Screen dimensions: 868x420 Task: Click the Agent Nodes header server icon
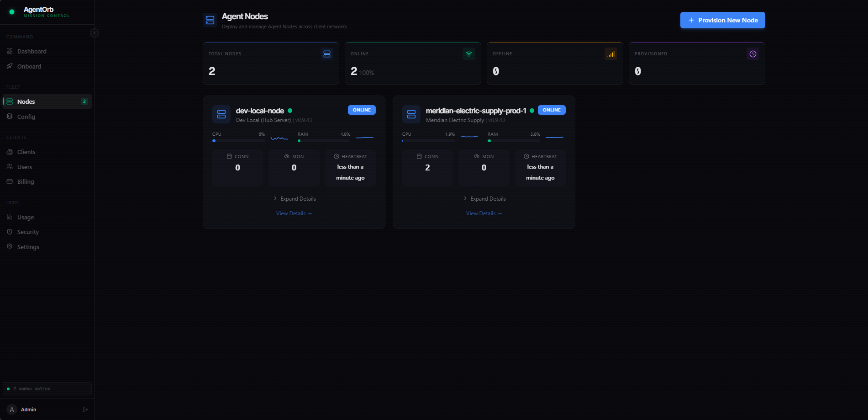coord(210,20)
